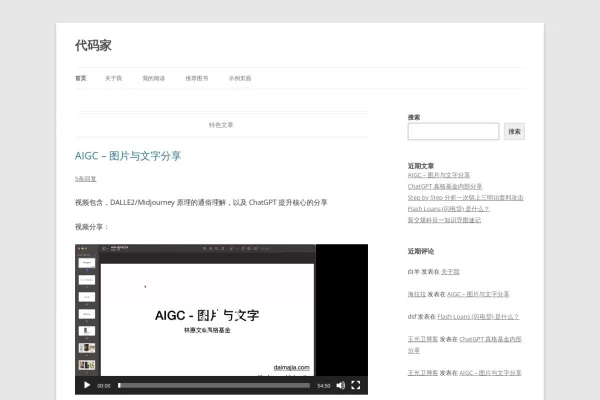Focus the sidebar search input field
600x400 pixels.
click(x=453, y=131)
